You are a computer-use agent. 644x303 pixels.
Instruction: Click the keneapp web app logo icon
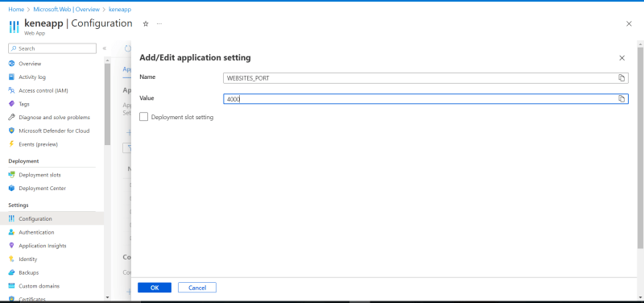tap(14, 27)
